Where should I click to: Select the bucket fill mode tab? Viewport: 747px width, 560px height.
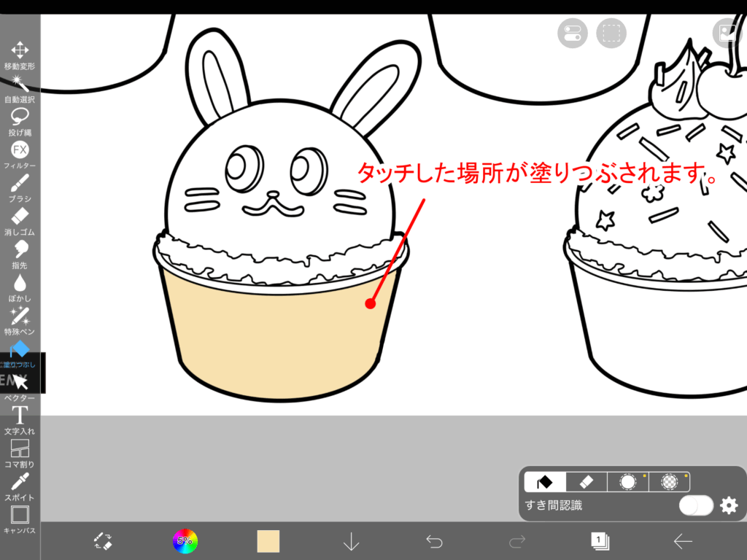tap(545, 482)
